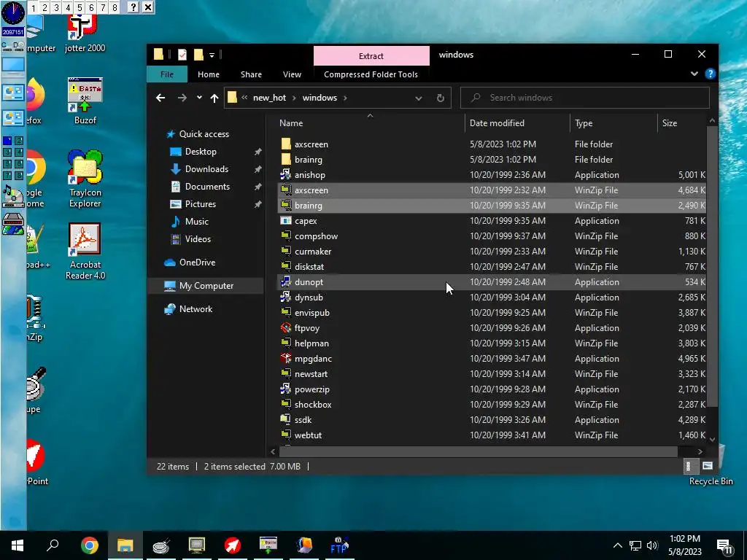Launch Chrome from the taskbar
This screenshot has width=747, height=560.
click(x=90, y=545)
